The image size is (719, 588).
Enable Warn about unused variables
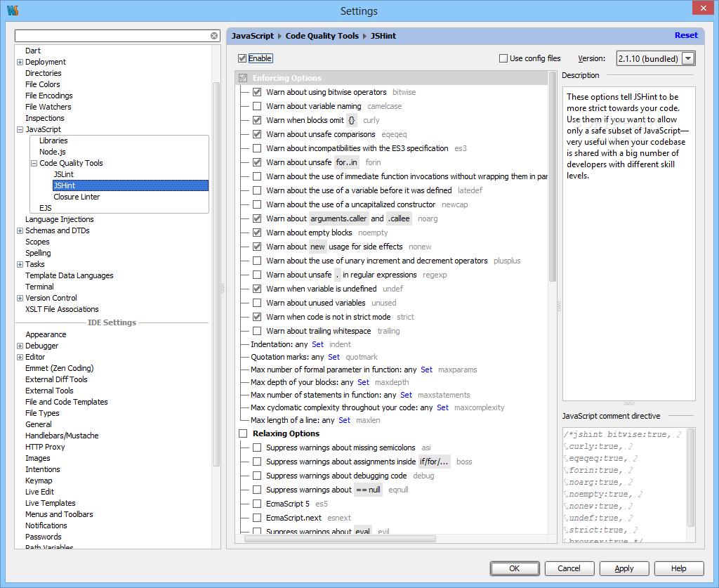click(x=257, y=303)
